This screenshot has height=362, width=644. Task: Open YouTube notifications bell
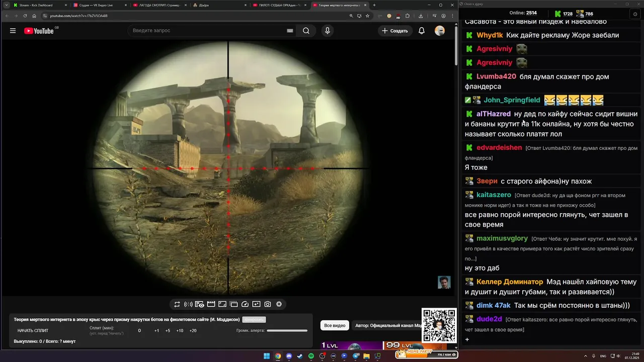(x=422, y=31)
